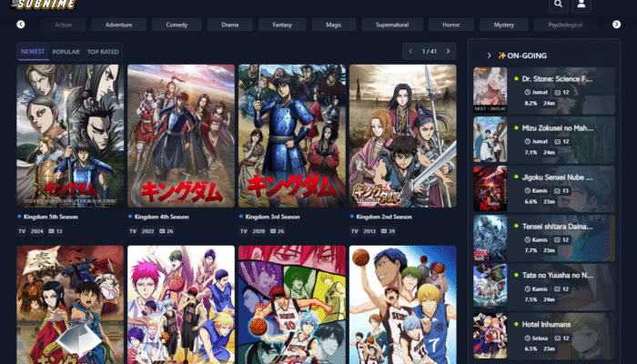637x364 pixels.
Task: Select the Newest tab
Action: pyautogui.click(x=33, y=52)
